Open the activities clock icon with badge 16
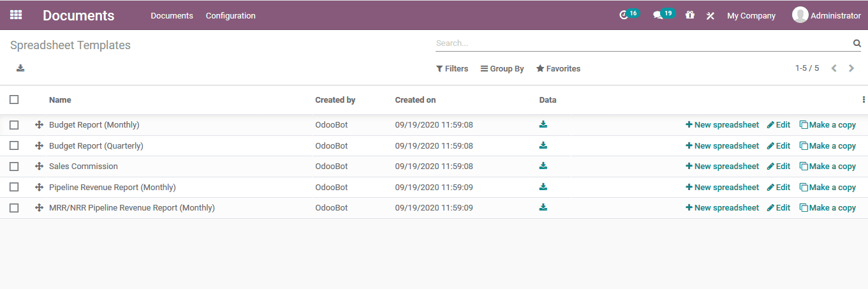868x289 pixels. click(x=624, y=15)
